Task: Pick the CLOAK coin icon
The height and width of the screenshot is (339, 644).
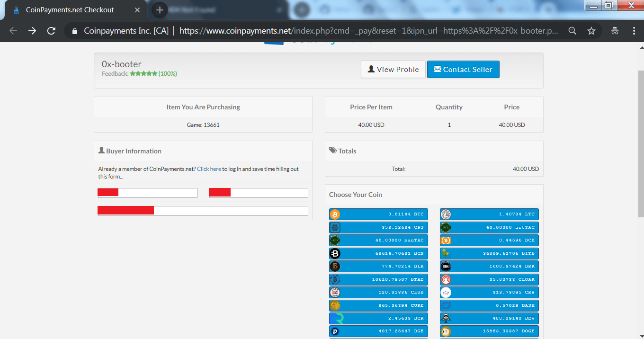Action: tap(446, 279)
